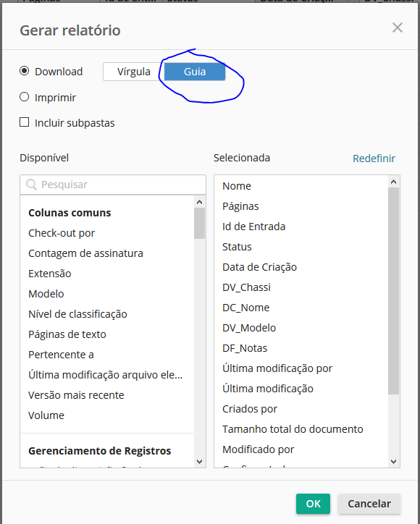The image size is (420, 524).
Task: Click Redefinir link
Action: (374, 158)
